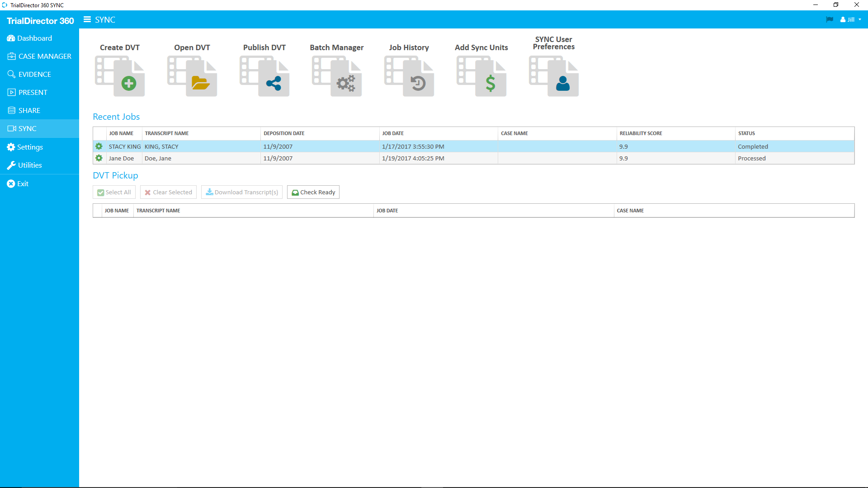
Task: Switch to the EVIDENCE module
Action: 39,74
